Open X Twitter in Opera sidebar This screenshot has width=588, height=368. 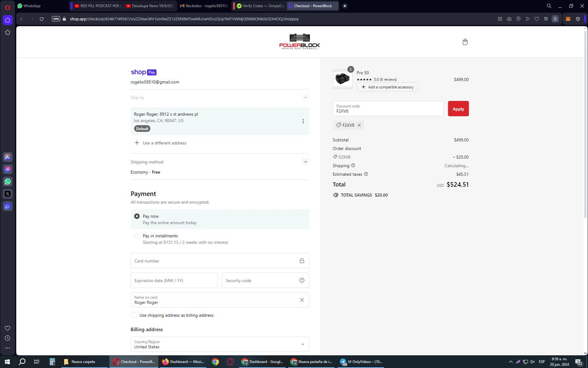[7, 194]
